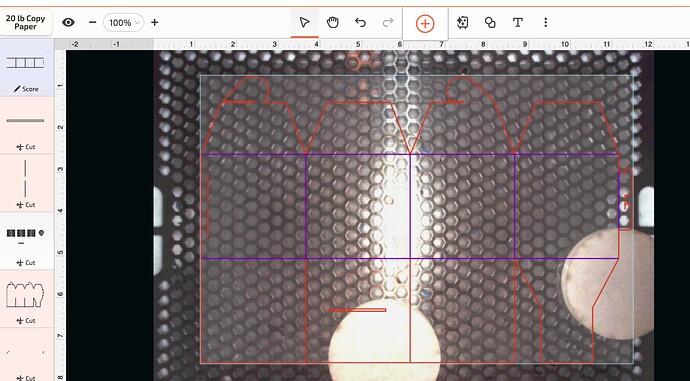Click the orange circled plus add button
Screen dimensions: 690x381
(x=425, y=23)
